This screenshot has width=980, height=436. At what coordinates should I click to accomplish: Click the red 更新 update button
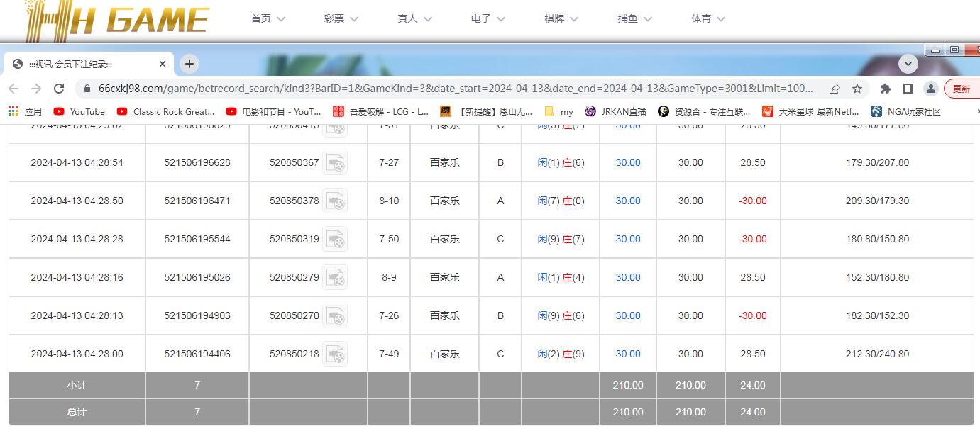click(x=961, y=89)
